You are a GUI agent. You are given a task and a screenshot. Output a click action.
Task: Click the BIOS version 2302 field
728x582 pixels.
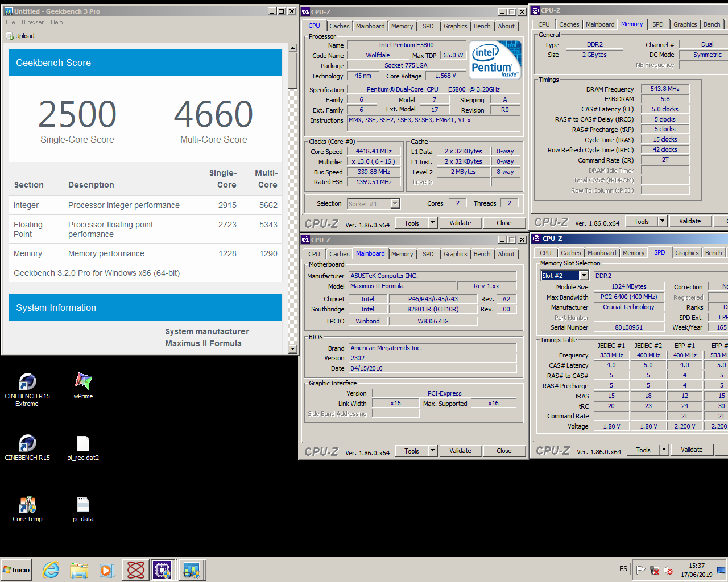tap(432, 358)
